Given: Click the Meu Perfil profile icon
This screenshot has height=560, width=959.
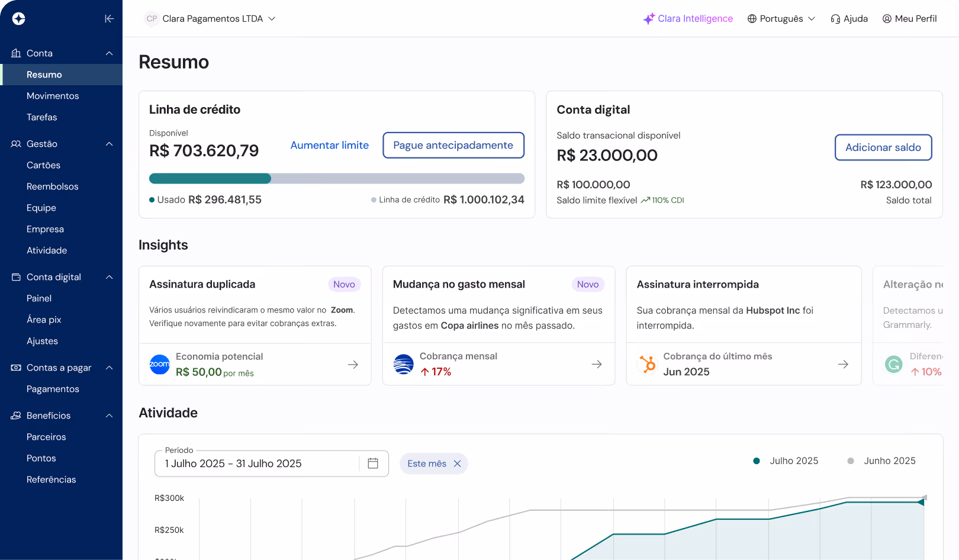Looking at the screenshot, I should tap(887, 18).
